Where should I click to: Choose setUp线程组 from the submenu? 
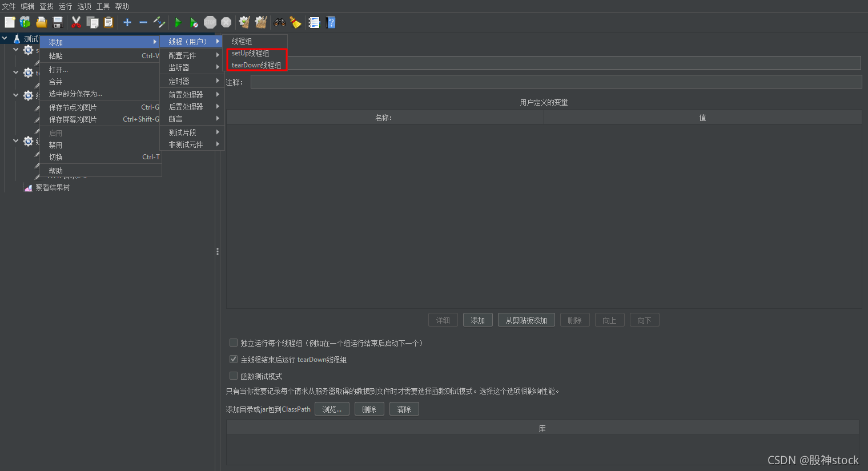click(x=255, y=53)
